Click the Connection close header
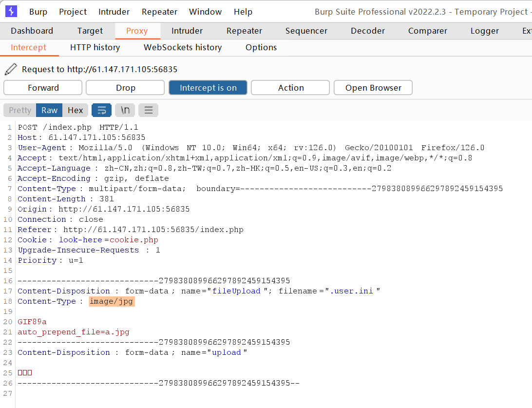 [x=60, y=219]
